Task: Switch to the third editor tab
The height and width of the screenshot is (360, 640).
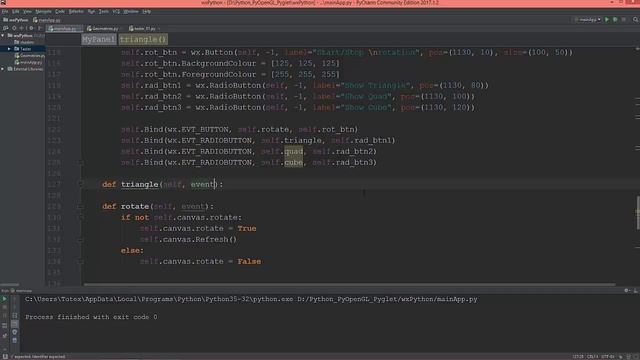Action: point(144,29)
